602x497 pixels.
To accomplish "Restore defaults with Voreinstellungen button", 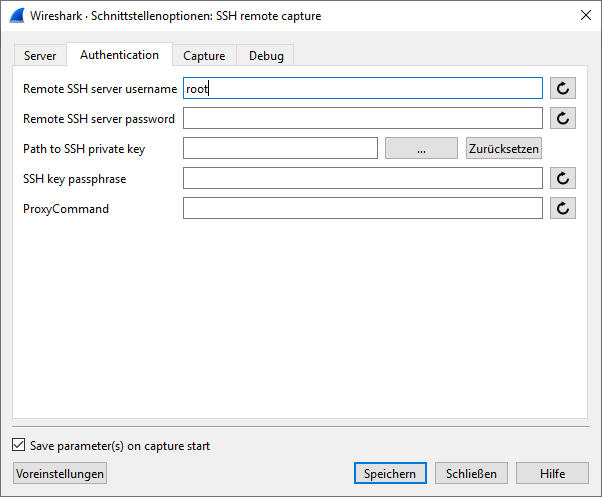I will pos(60,474).
